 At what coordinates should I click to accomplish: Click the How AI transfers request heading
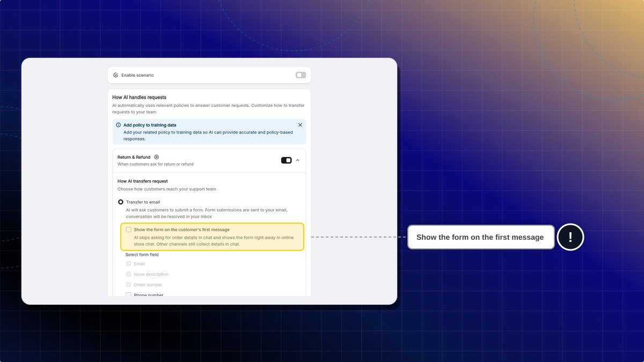point(143,181)
